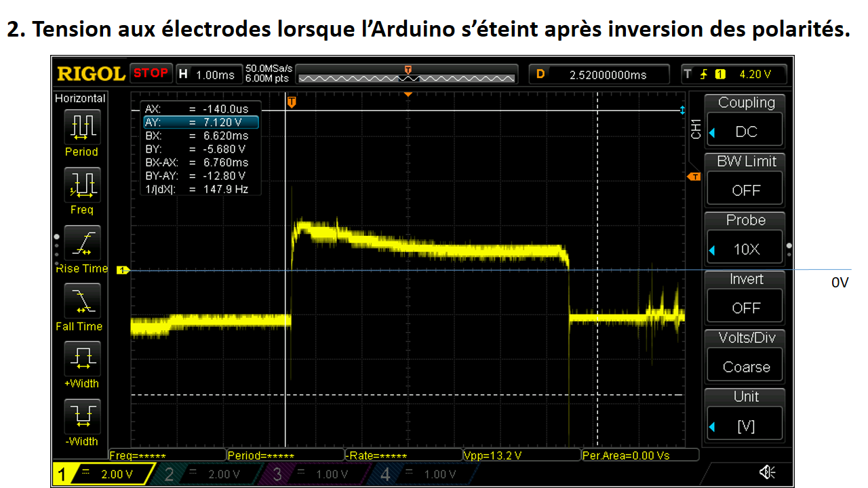Select the channel 3 tab

(316, 474)
